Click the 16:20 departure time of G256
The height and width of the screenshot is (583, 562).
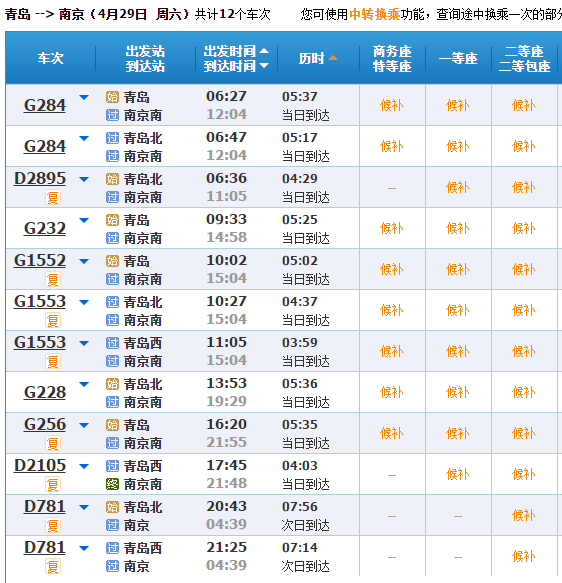pyautogui.click(x=226, y=424)
